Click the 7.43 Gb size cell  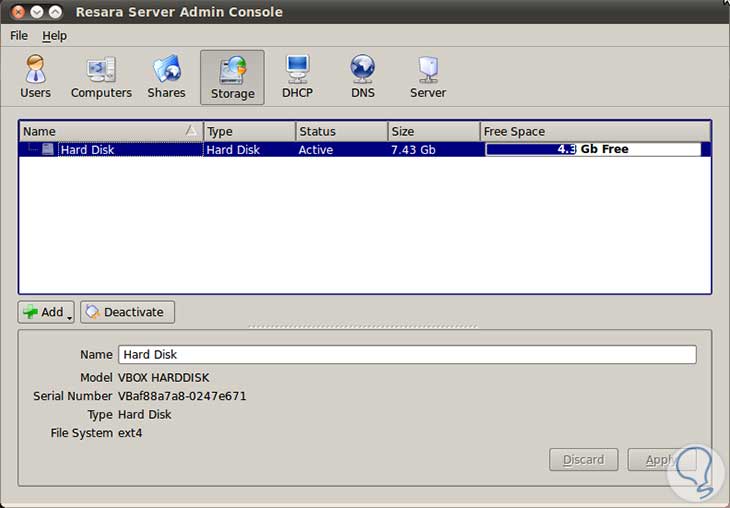pos(413,149)
